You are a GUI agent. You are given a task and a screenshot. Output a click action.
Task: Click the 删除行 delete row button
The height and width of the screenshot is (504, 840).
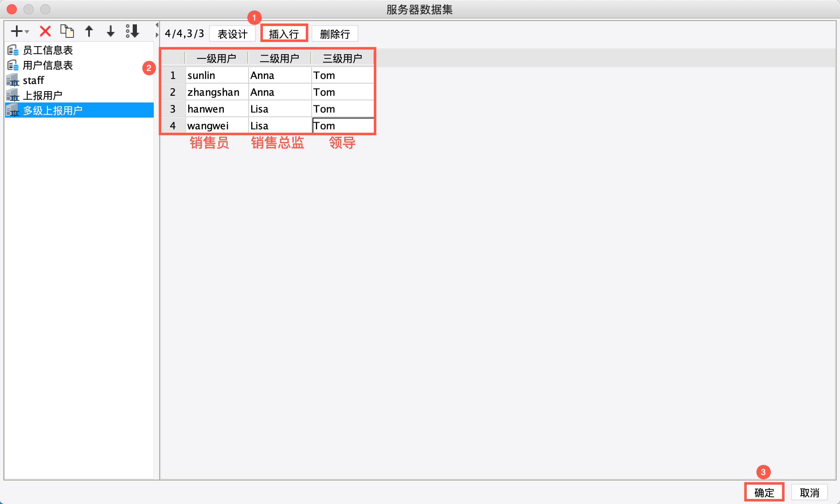335,34
